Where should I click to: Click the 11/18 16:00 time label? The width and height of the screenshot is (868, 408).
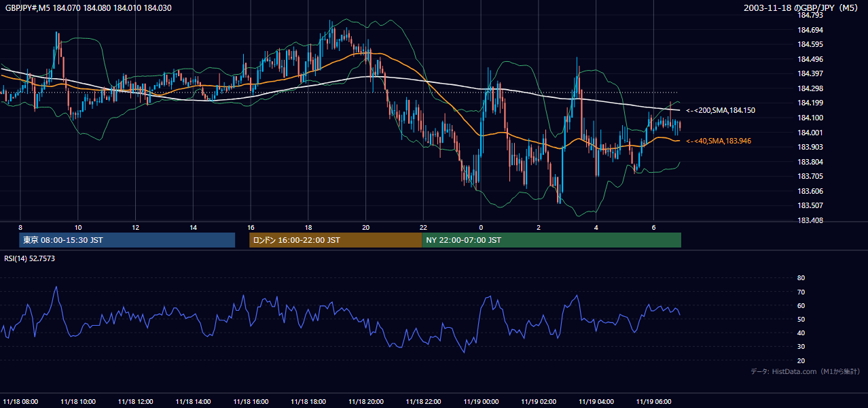pos(251,401)
